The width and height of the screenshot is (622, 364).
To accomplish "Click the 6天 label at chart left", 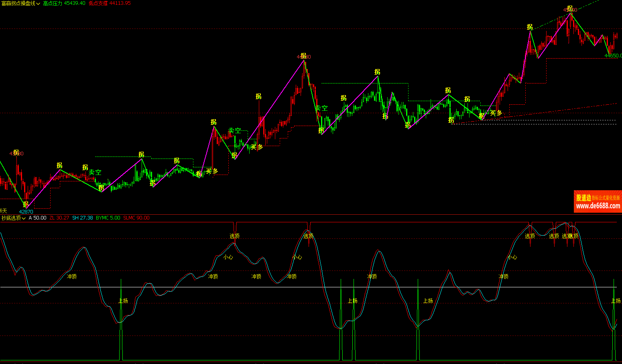I will (x=4, y=211).
